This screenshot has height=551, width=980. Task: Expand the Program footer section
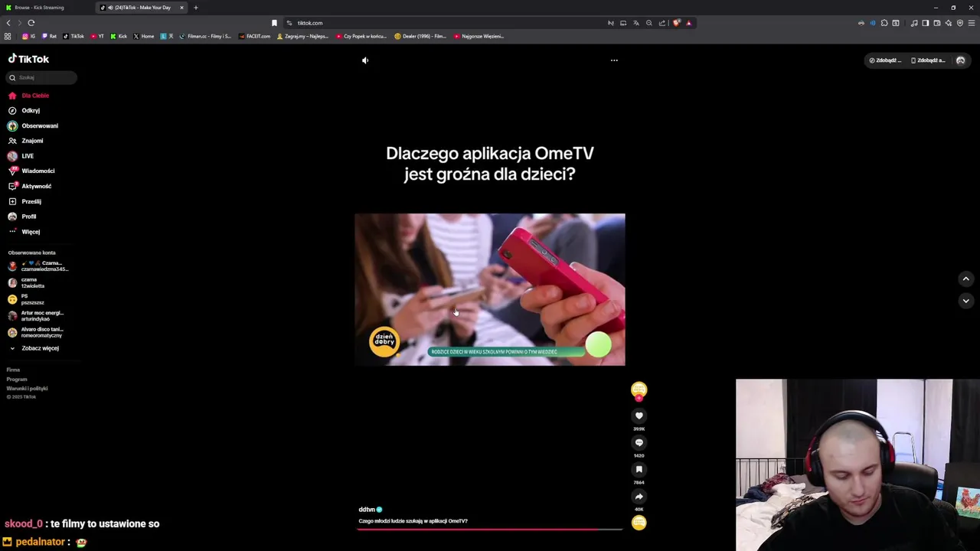click(17, 379)
